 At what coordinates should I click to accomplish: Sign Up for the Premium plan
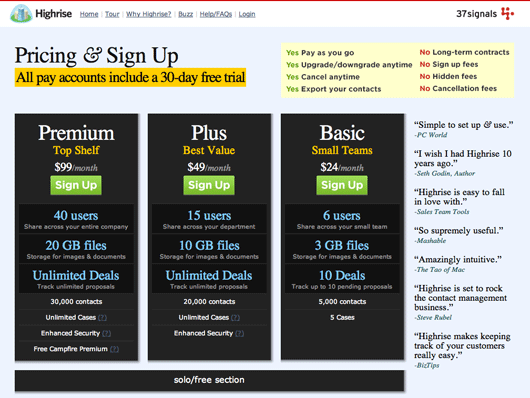coord(76,185)
